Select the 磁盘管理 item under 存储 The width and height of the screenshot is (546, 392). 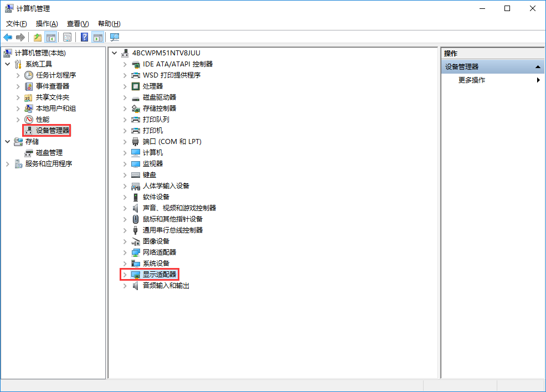(48, 152)
